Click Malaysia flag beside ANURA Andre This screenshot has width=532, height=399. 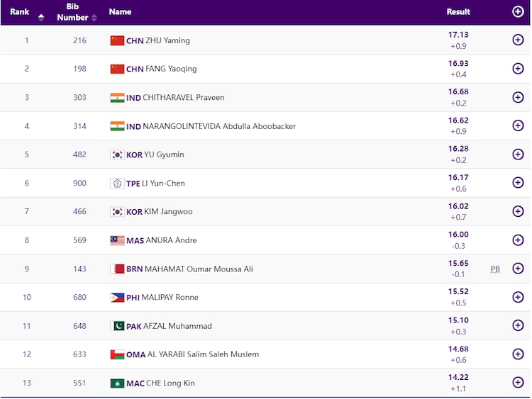(x=117, y=240)
